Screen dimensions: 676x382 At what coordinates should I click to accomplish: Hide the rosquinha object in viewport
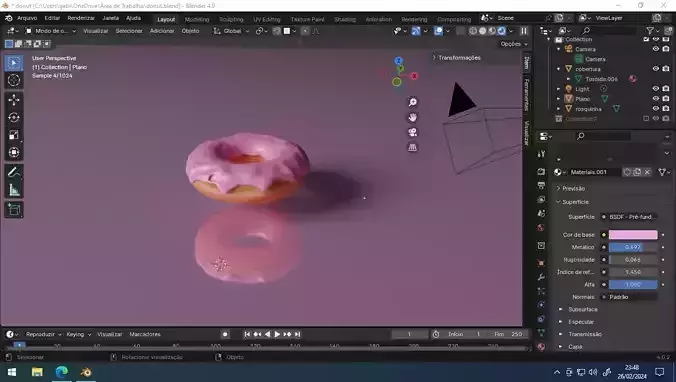click(x=656, y=109)
